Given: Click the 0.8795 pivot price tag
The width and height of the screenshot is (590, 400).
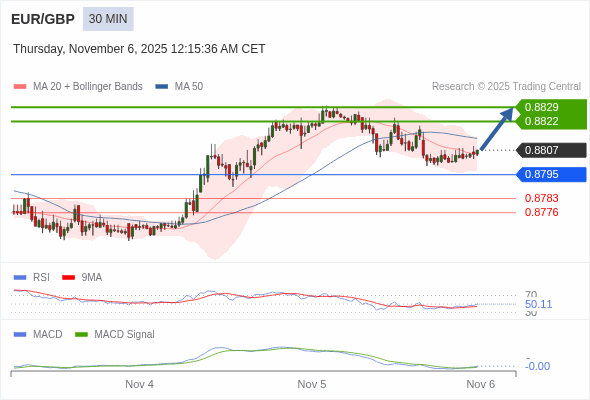Looking at the screenshot, I should click(x=551, y=174).
